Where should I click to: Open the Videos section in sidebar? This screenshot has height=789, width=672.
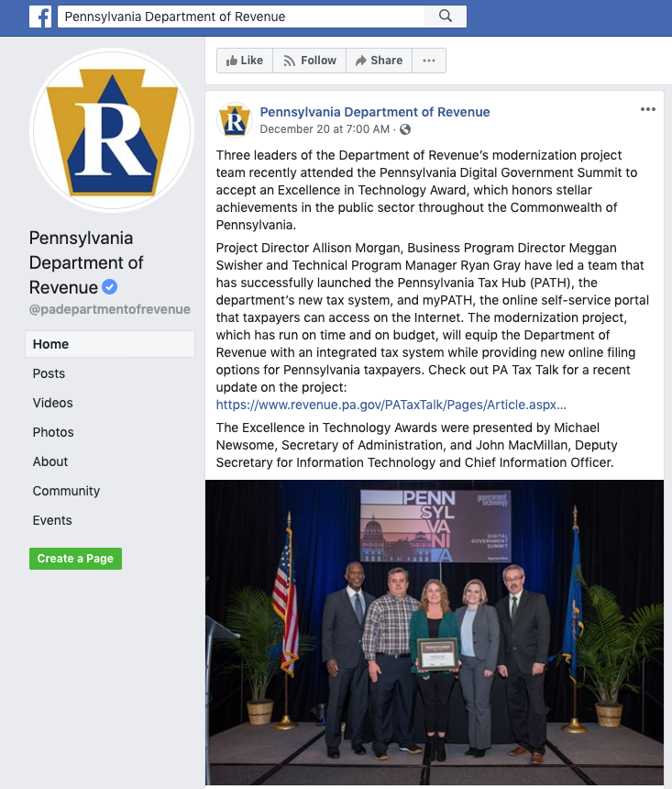pyautogui.click(x=52, y=403)
